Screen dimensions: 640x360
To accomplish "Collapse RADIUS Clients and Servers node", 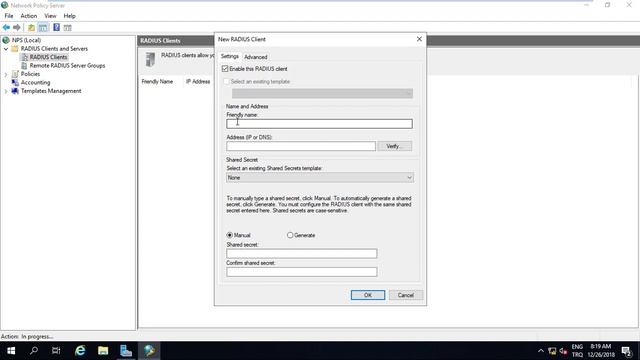I will (x=6, y=49).
